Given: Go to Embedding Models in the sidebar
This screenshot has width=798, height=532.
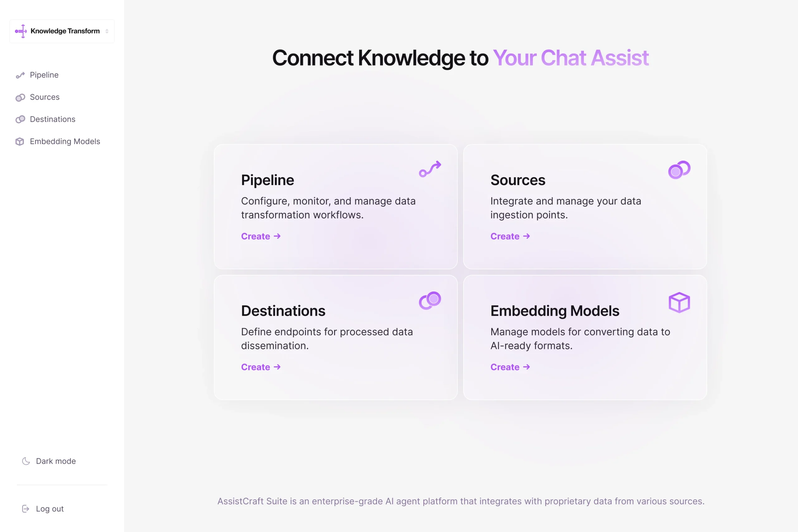Looking at the screenshot, I should click(65, 141).
